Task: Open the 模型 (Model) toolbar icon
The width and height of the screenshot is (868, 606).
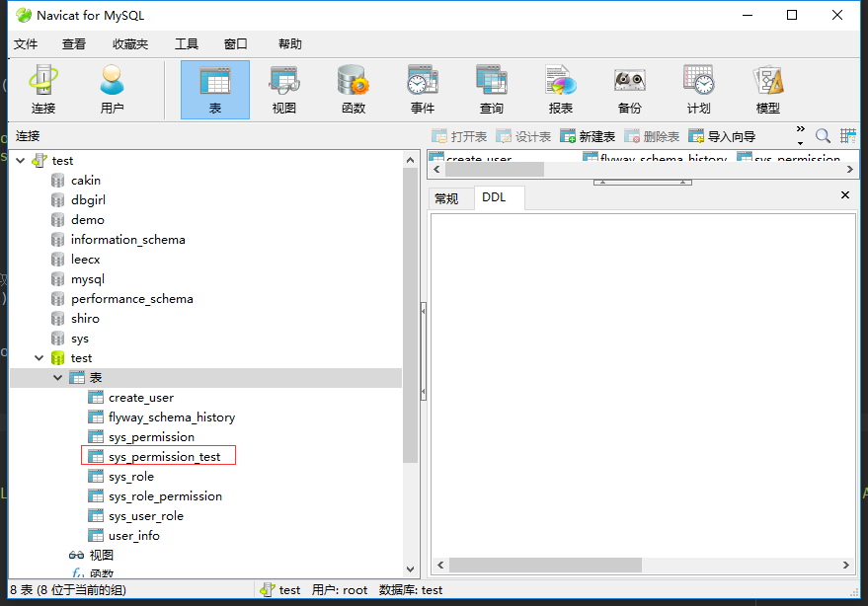Action: (766, 88)
